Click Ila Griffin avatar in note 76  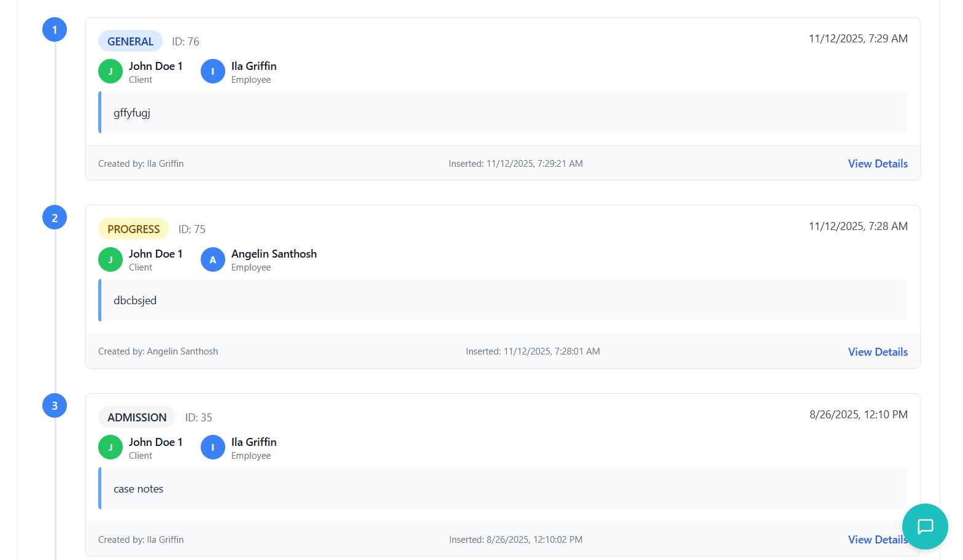213,71
